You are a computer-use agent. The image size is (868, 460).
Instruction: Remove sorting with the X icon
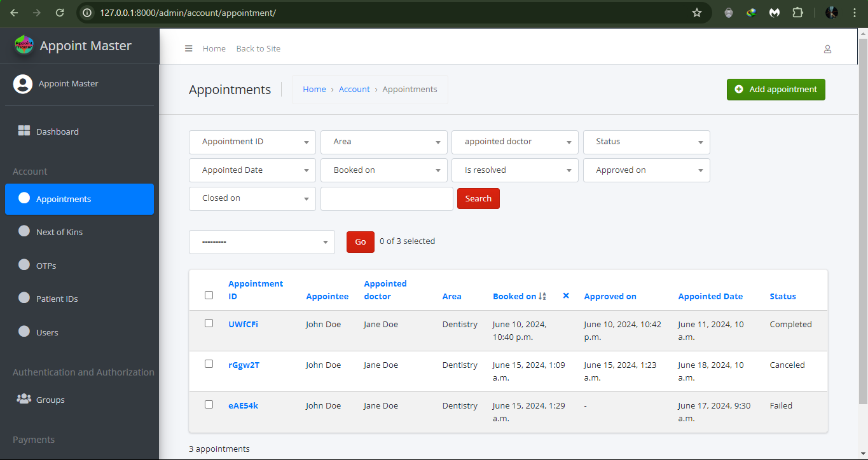(x=566, y=295)
